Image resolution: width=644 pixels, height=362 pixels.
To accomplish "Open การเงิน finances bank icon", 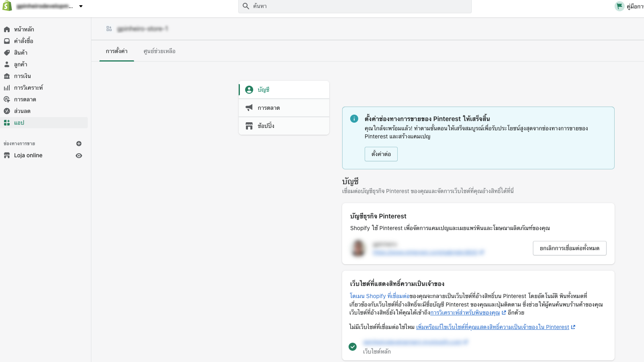I will (7, 76).
